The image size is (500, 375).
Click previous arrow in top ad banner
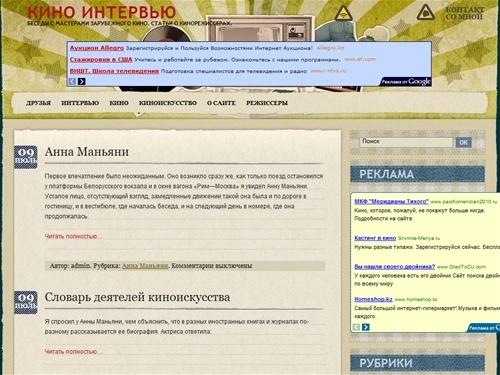72,81
